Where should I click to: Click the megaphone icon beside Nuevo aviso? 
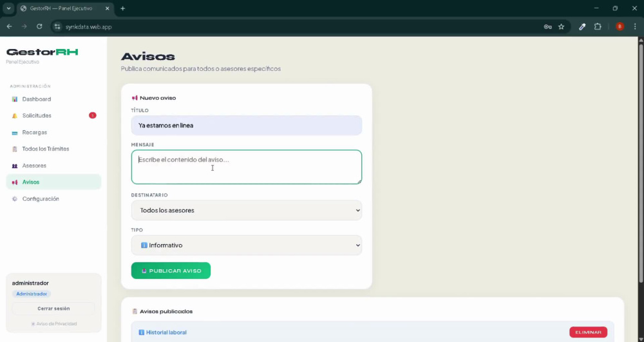pyautogui.click(x=135, y=98)
